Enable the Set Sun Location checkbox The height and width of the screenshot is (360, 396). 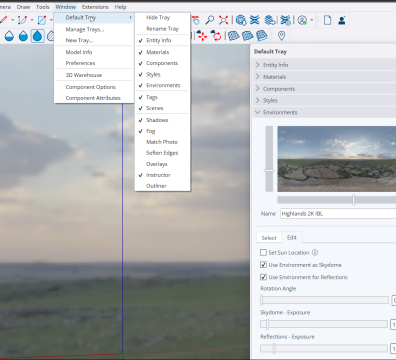(x=263, y=253)
